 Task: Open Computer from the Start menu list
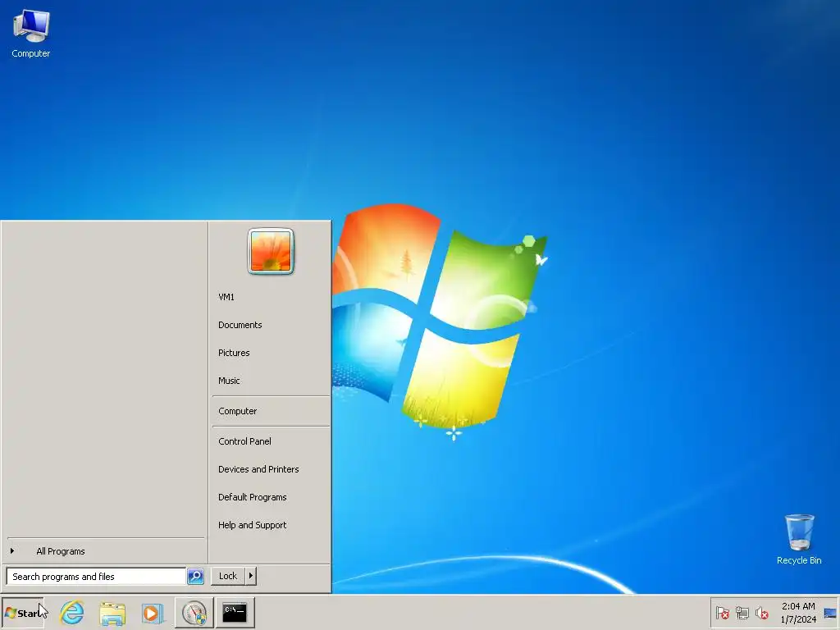(271, 412)
